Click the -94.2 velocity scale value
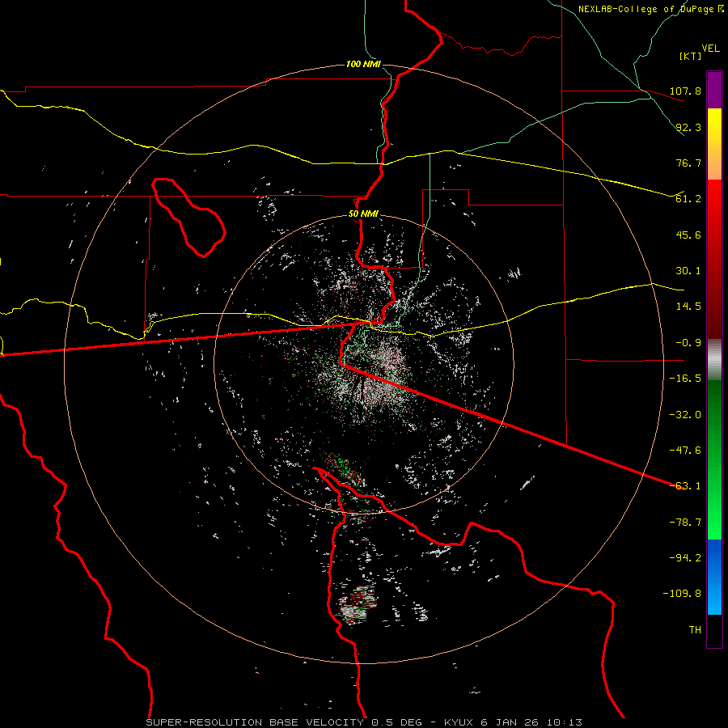 [685, 558]
